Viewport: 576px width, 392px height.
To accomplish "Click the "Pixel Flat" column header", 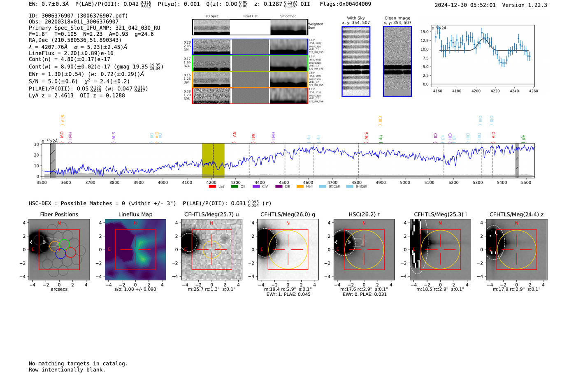I will [x=250, y=16].
